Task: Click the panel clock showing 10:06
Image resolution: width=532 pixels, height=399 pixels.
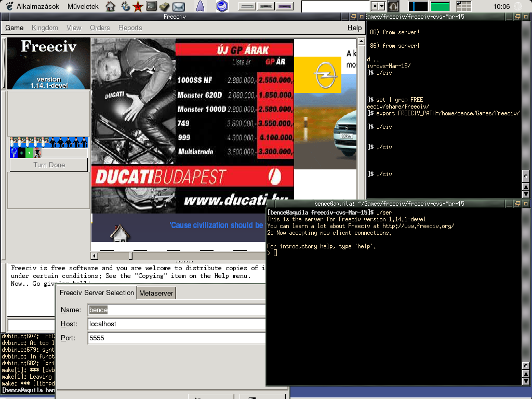Action: pyautogui.click(x=501, y=6)
